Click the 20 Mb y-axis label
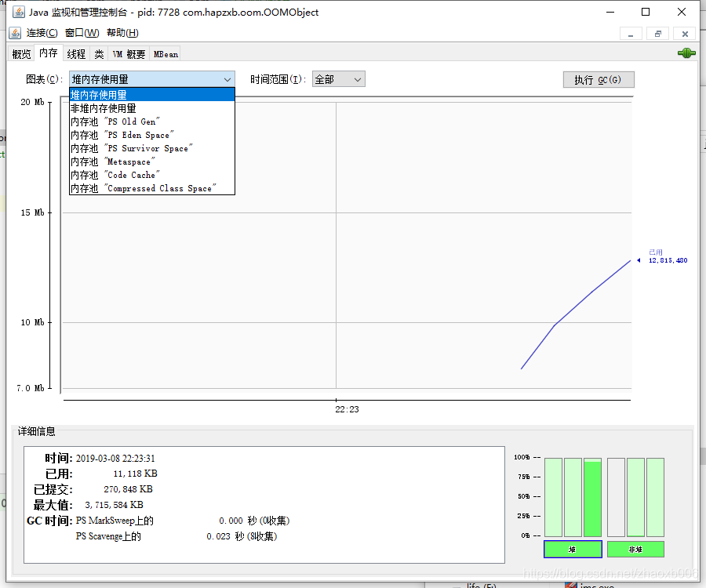The image size is (706, 588). click(32, 102)
